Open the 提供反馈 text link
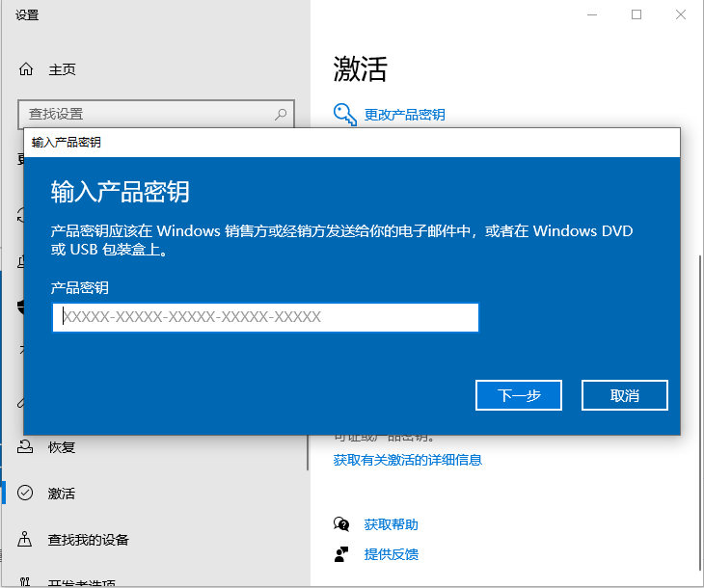 [x=391, y=554]
